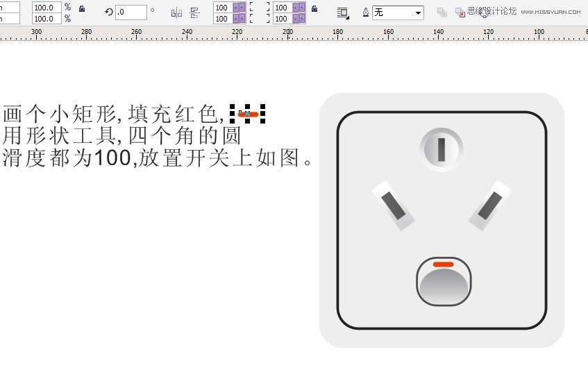Click the bottom-right selection handle
Image resolution: width=588 pixels, height=372 pixels.
click(x=263, y=121)
